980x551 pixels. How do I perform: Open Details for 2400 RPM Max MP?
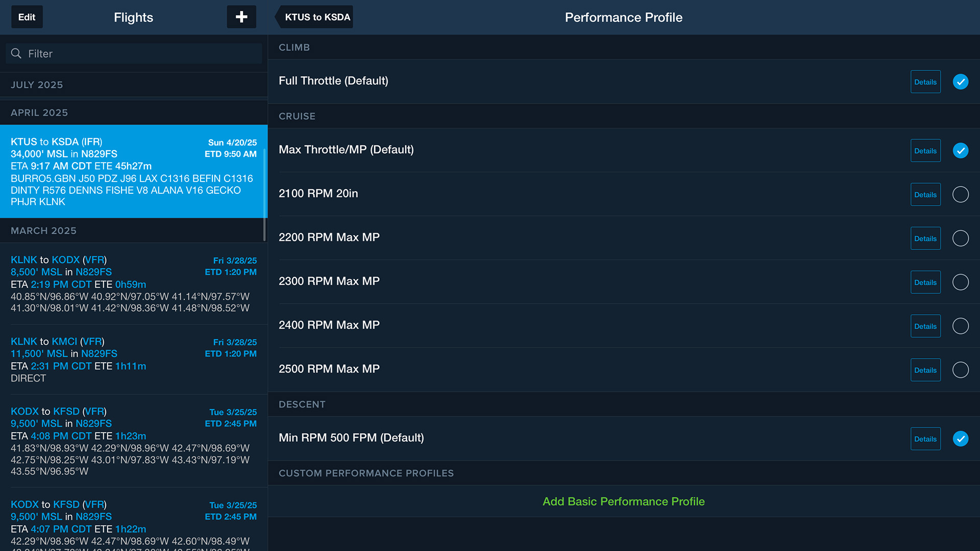click(x=925, y=326)
